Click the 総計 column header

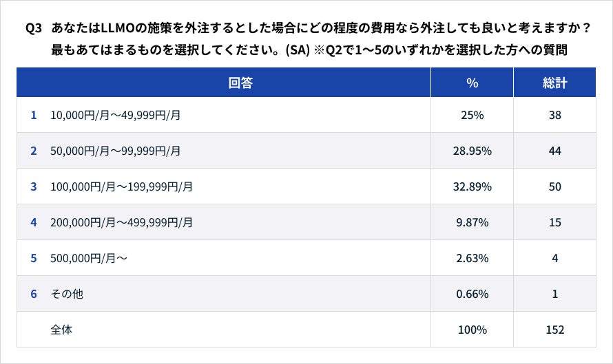coord(554,83)
